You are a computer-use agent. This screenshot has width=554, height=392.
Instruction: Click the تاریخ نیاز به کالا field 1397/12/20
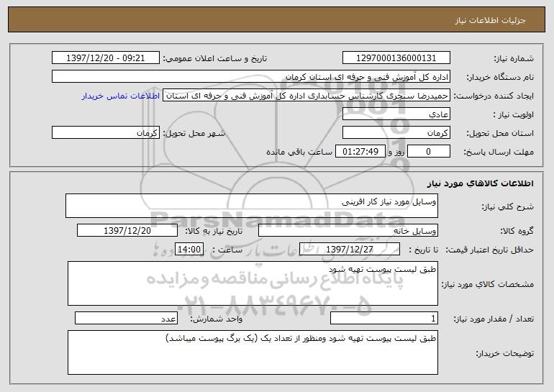click(127, 231)
